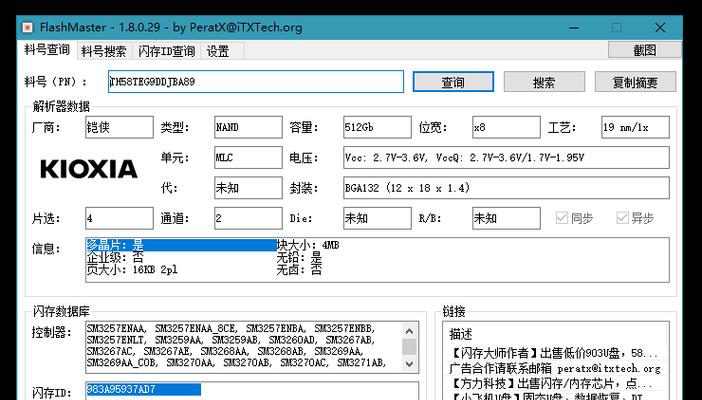The image size is (702, 400).
Task: Minimize the FlashMaster window
Action: tap(574, 28)
